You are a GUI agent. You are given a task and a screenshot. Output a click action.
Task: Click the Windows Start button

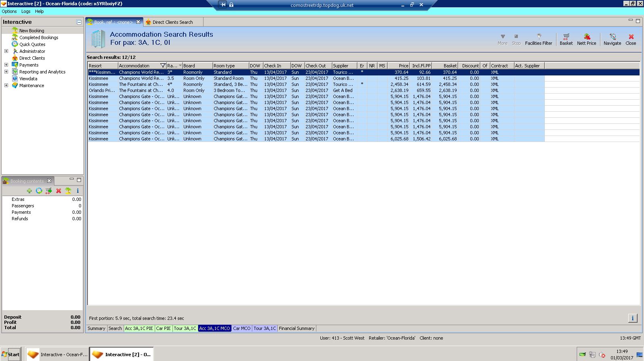[11, 355]
